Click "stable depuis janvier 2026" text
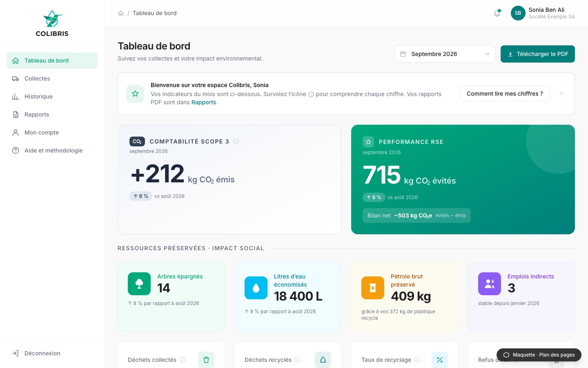The height and width of the screenshot is (368, 588). 509,303
